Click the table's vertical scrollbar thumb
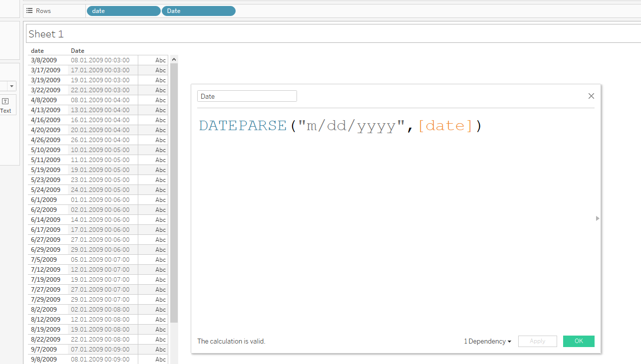 coord(174,189)
